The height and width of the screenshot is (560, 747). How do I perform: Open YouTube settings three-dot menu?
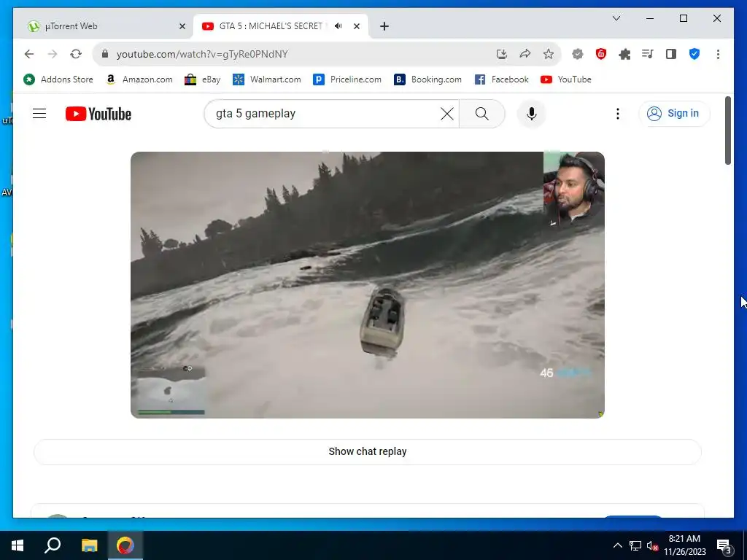(617, 114)
